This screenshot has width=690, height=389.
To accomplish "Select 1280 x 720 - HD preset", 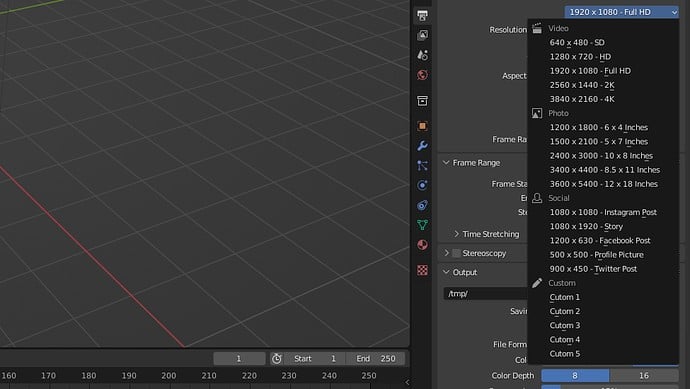I will pyautogui.click(x=603, y=57).
